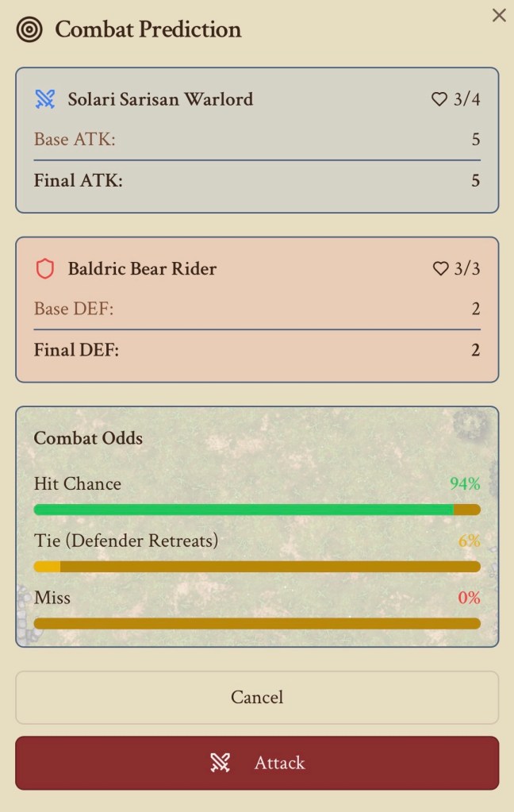Click the Combat Odds heading

click(x=88, y=438)
